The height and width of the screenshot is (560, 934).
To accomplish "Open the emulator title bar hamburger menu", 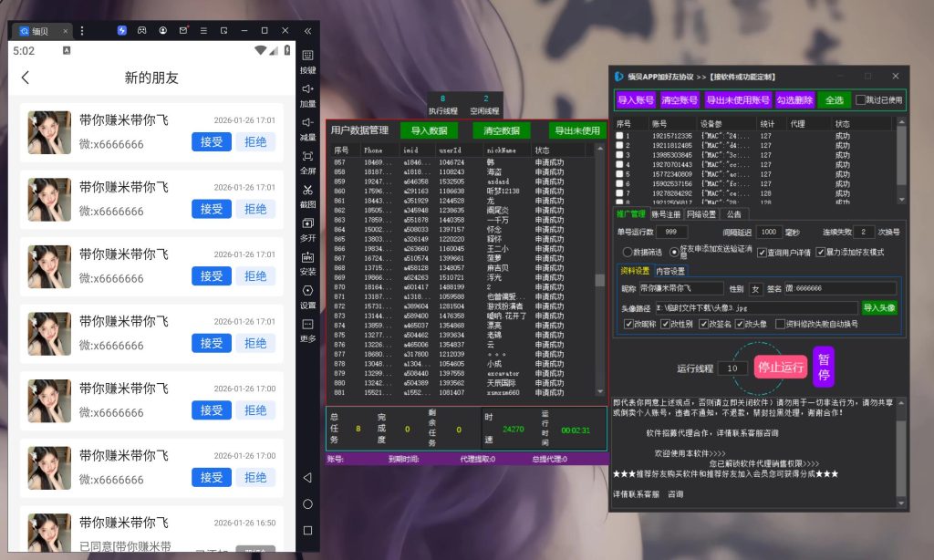I will click(82, 30).
